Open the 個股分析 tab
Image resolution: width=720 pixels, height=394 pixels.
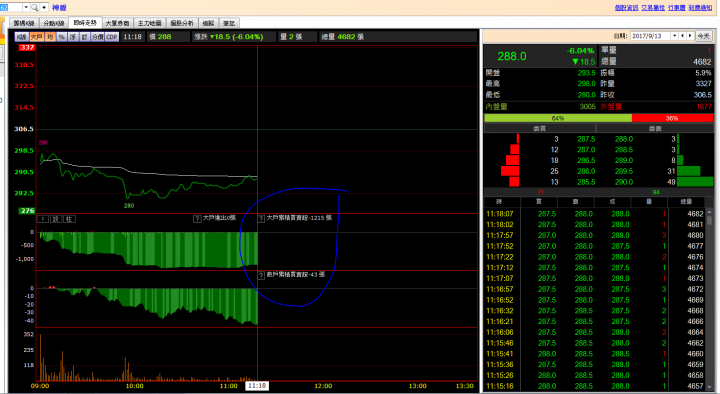[x=182, y=23]
